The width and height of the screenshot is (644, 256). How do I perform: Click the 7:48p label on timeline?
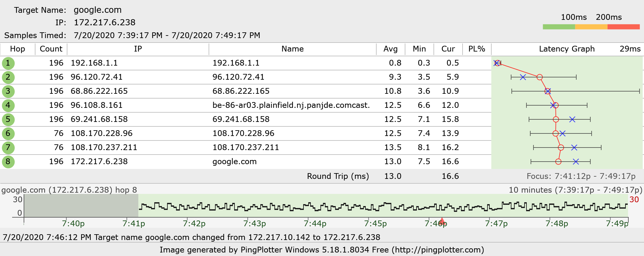point(556,223)
